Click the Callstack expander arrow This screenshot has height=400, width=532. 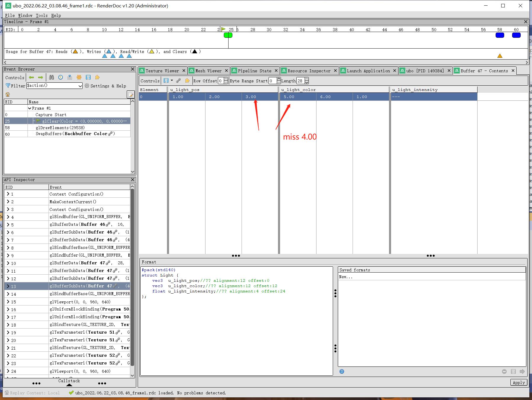(x=69, y=385)
